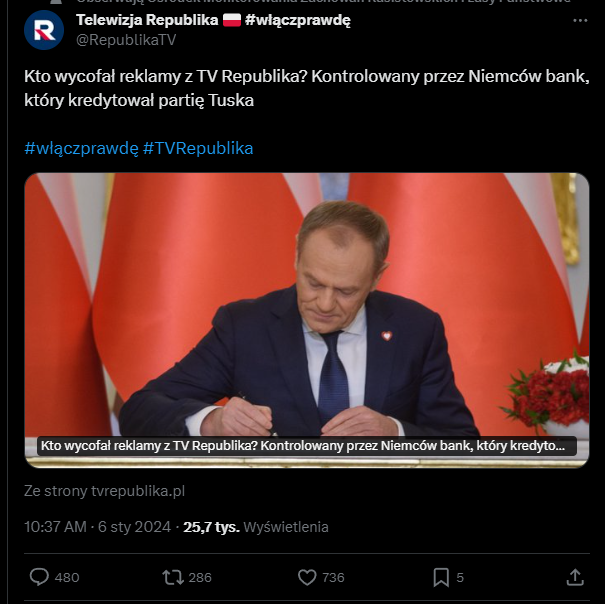Image resolution: width=605 pixels, height=604 pixels.
Task: Open the 'Ze strony tvrepublika.pl' source link
Action: click(x=104, y=491)
